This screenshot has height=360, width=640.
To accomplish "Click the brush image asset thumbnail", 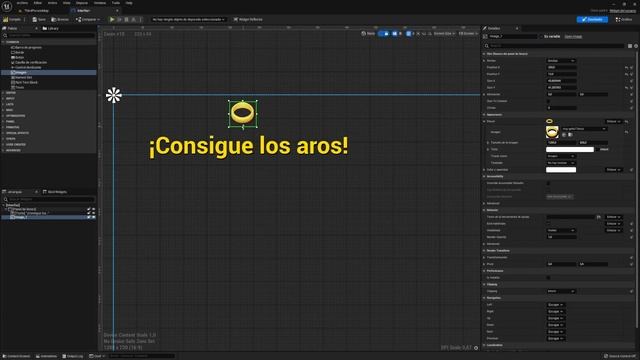I will click(x=552, y=131).
